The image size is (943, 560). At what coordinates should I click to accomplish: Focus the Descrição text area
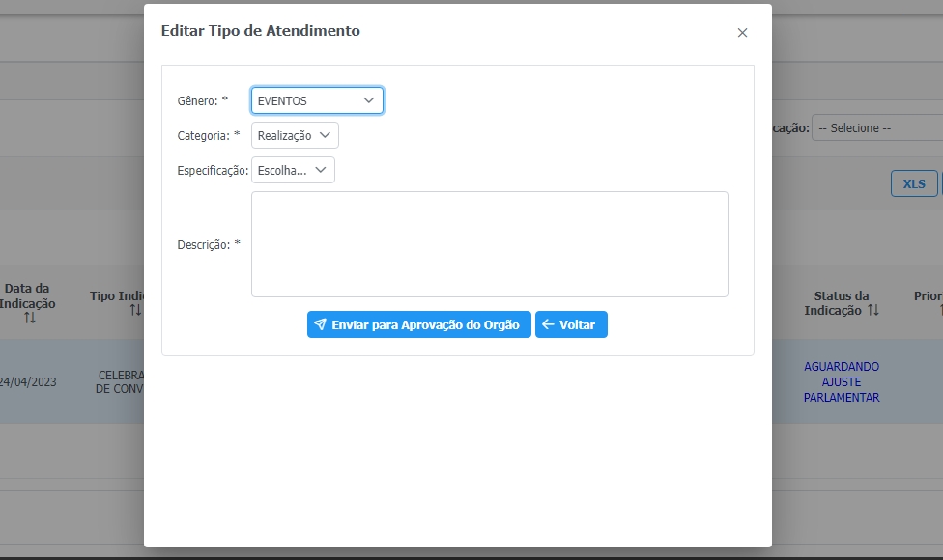pyautogui.click(x=489, y=244)
